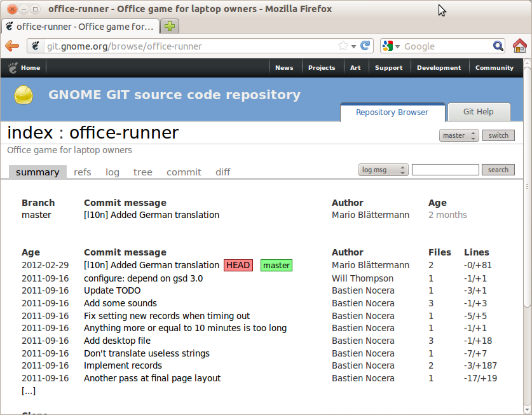Image resolution: width=532 pixels, height=415 pixels.
Task: Open URL history dropdown arrow
Action: (353, 46)
